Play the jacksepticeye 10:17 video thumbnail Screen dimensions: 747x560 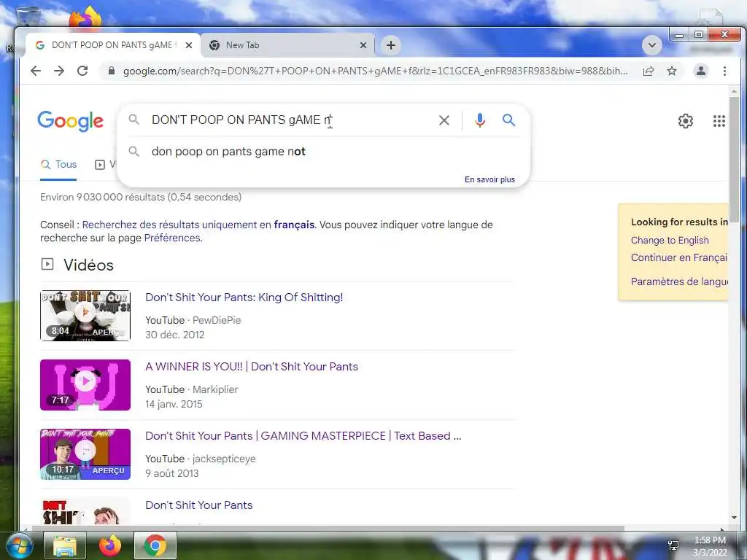pyautogui.click(x=85, y=454)
